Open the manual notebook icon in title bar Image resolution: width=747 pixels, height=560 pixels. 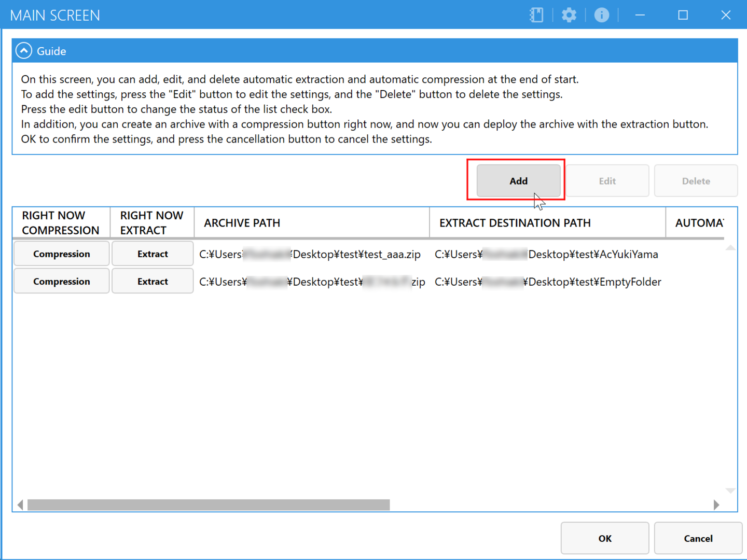536,15
